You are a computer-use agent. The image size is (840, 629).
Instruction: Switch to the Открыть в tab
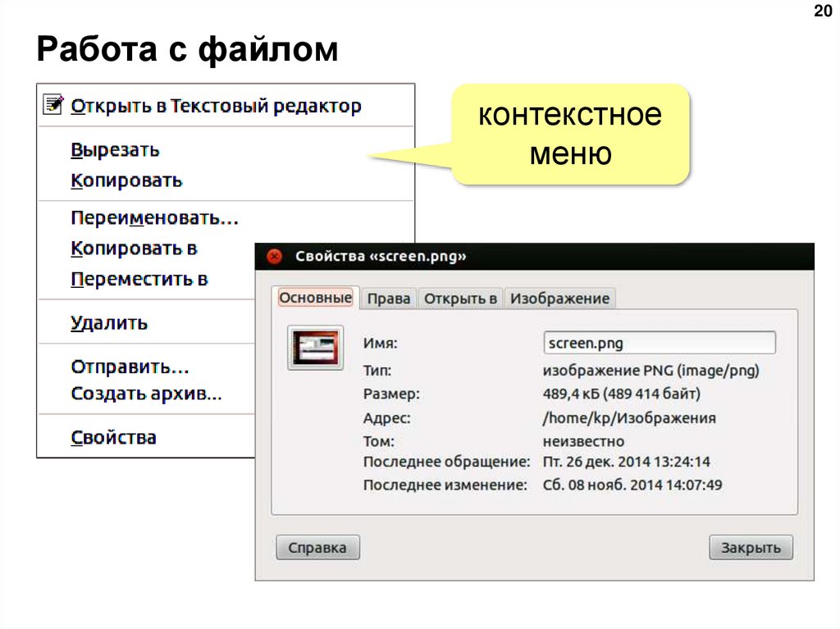click(461, 299)
